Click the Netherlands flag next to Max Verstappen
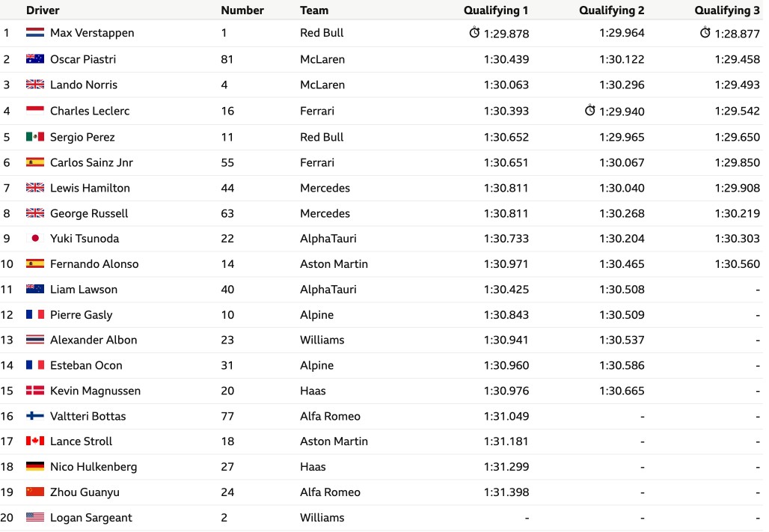This screenshot has height=532, width=769. 35,33
